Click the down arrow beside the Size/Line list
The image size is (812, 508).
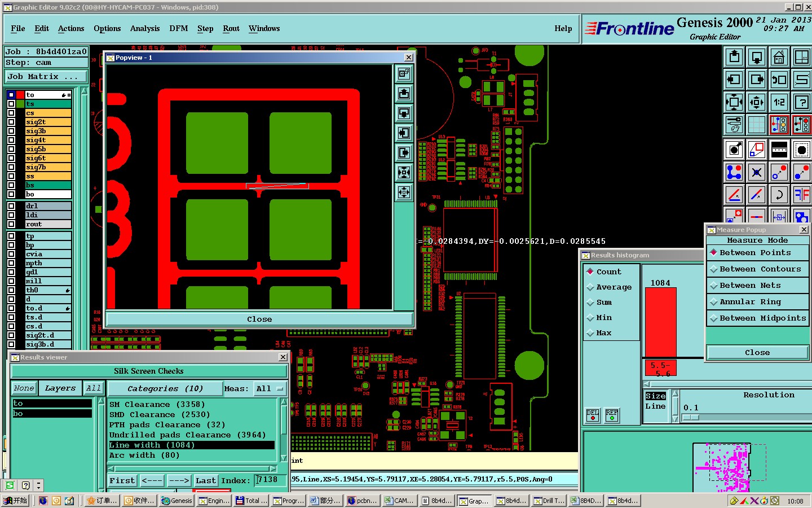pyautogui.click(x=676, y=418)
